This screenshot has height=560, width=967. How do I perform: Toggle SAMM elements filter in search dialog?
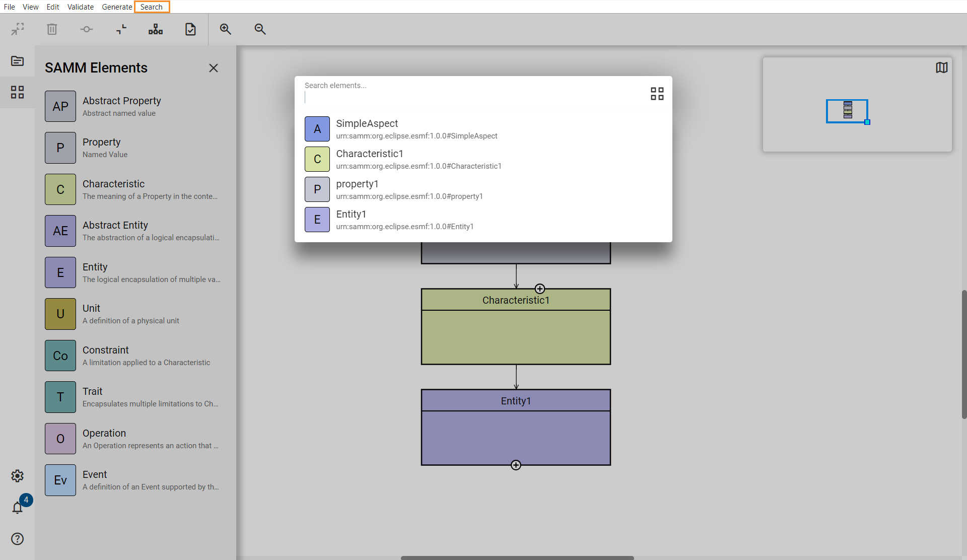click(657, 94)
